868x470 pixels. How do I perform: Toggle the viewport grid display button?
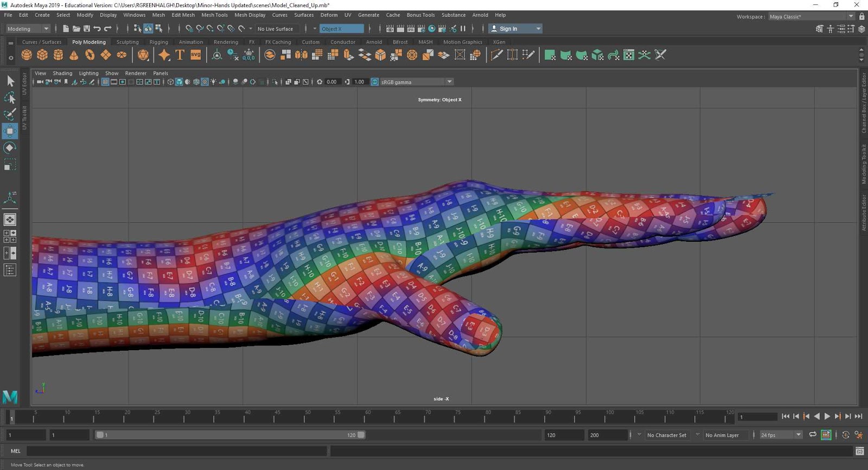(x=105, y=82)
